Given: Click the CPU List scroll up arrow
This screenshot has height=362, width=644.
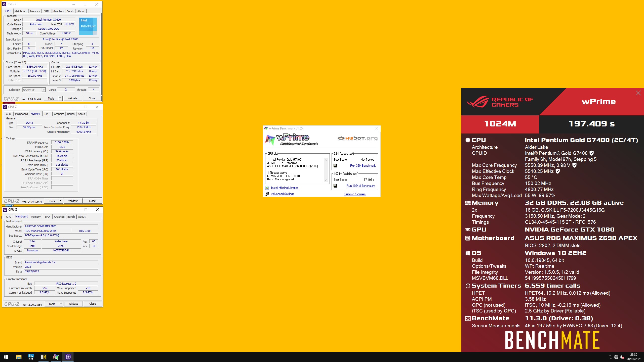Looking at the screenshot, I should 326,160.
